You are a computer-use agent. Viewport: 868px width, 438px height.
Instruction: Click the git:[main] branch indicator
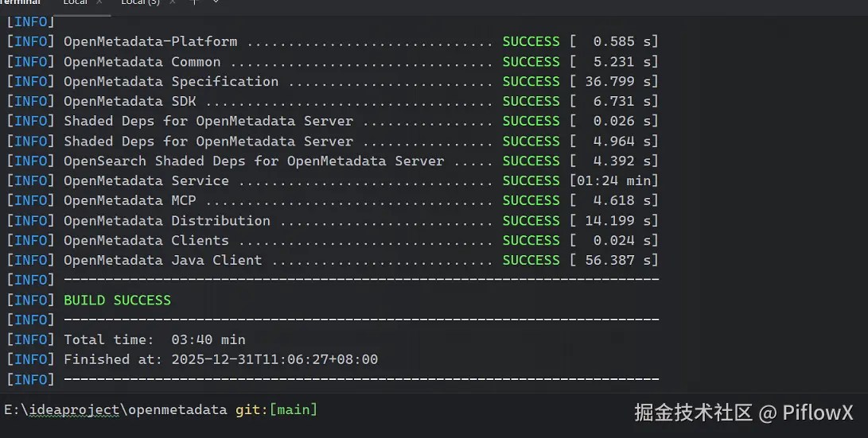tap(276, 410)
